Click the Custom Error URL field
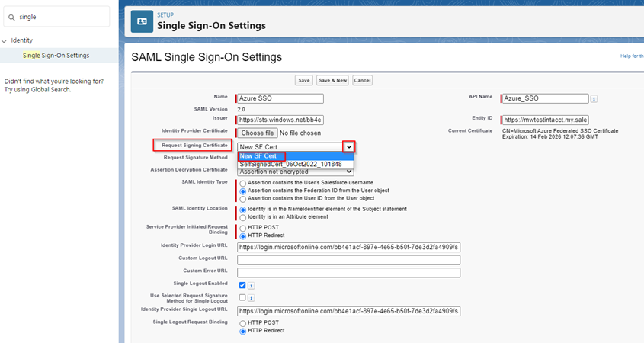The image size is (644, 343). [349, 273]
